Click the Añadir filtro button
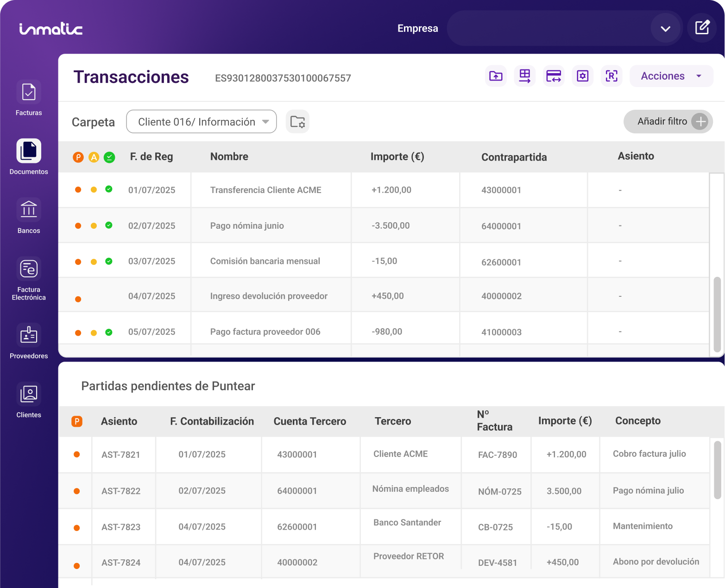This screenshot has height=588, width=725. (668, 121)
